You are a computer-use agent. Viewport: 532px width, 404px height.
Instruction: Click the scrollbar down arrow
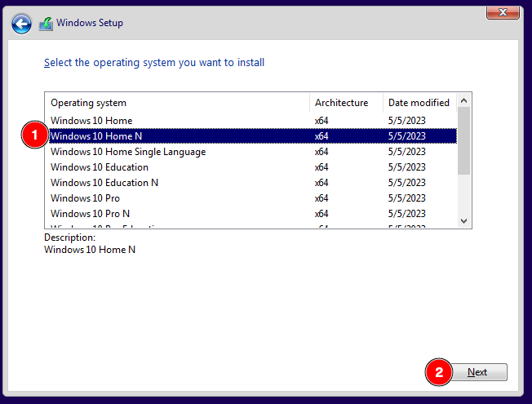point(463,221)
